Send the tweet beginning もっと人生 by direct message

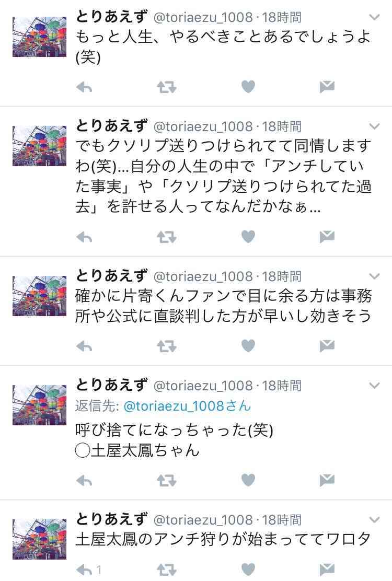pyautogui.click(x=327, y=87)
